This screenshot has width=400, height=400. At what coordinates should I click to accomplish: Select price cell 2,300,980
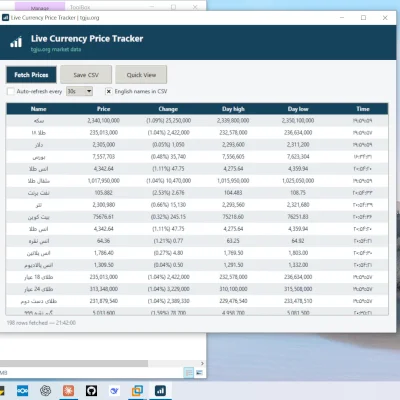pyautogui.click(x=103, y=205)
